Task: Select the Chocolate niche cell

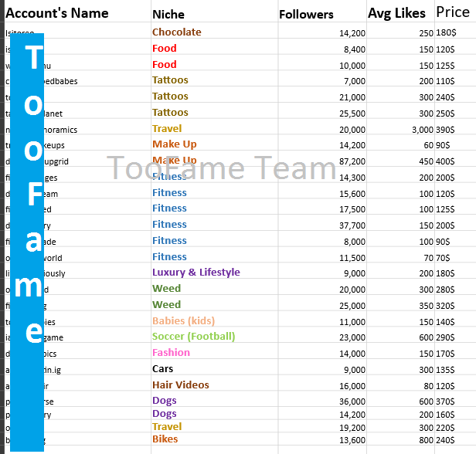Action: (x=214, y=30)
